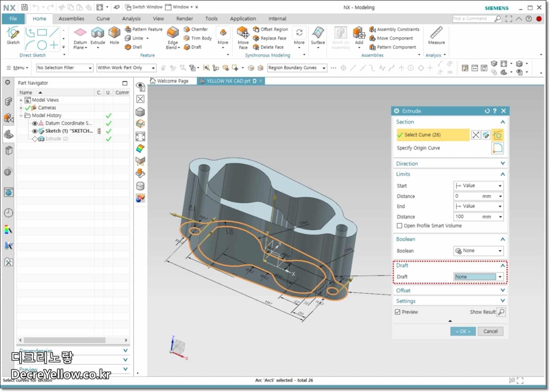The height and width of the screenshot is (392, 550).
Task: Open Part Navigator settings gear
Action: point(8,83)
